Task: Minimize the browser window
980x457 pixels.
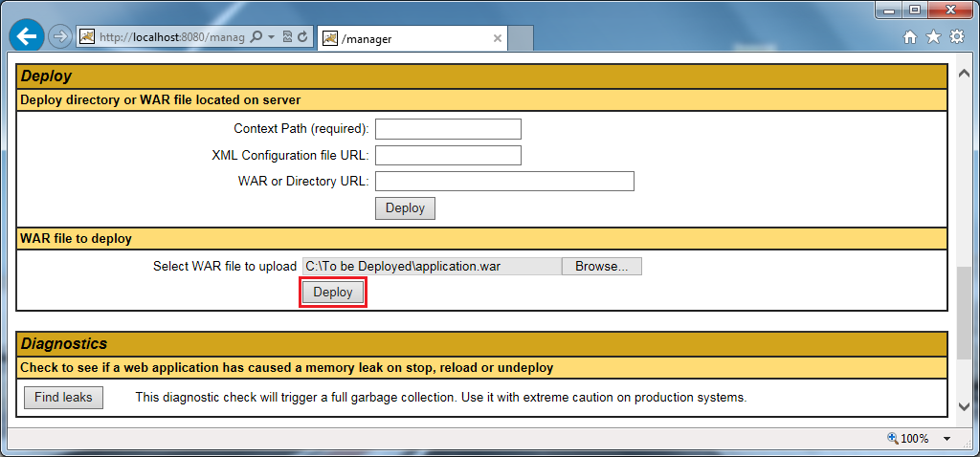Action: pyautogui.click(x=890, y=10)
